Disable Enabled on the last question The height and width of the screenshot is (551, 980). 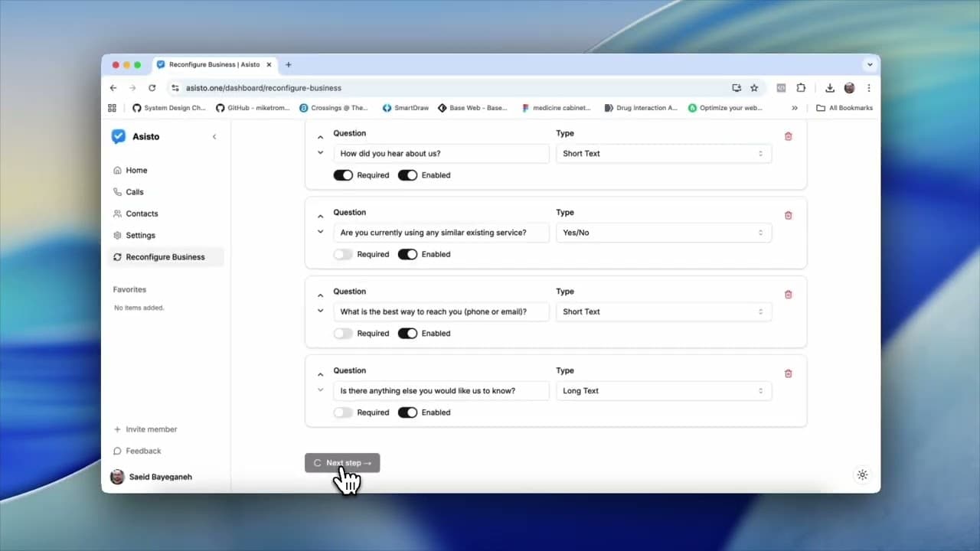point(407,412)
